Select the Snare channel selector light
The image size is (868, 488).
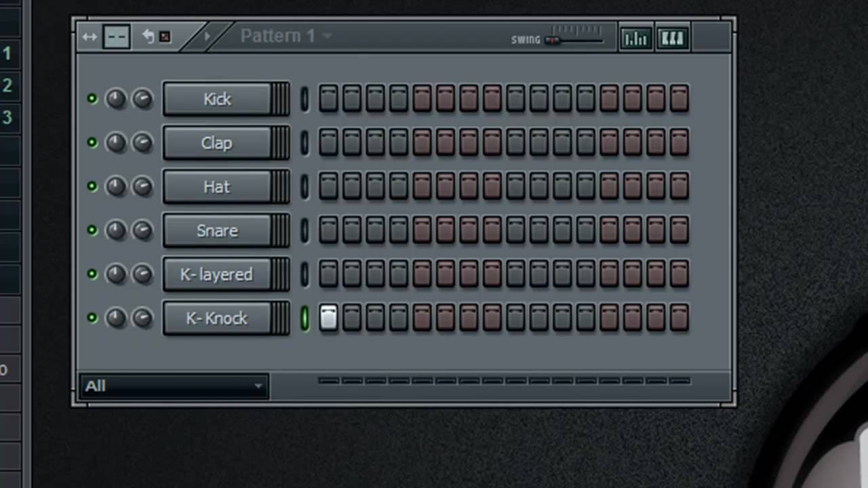click(304, 230)
